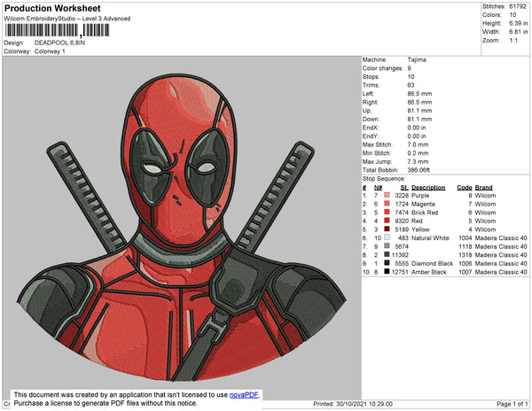The width and height of the screenshot is (532, 411).
Task: Click the barcode under the worksheet title
Action: (57, 30)
